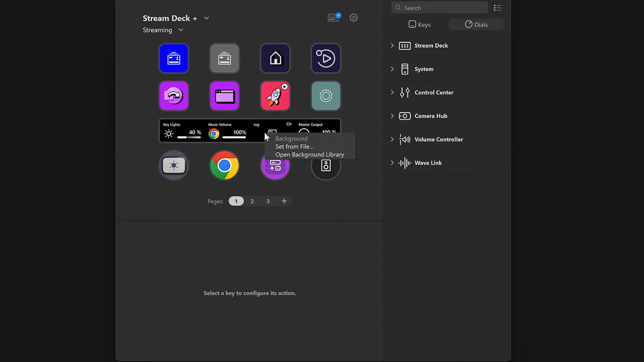Toggle the action list view icon
Image resolution: width=644 pixels, height=362 pixels.
497,8
